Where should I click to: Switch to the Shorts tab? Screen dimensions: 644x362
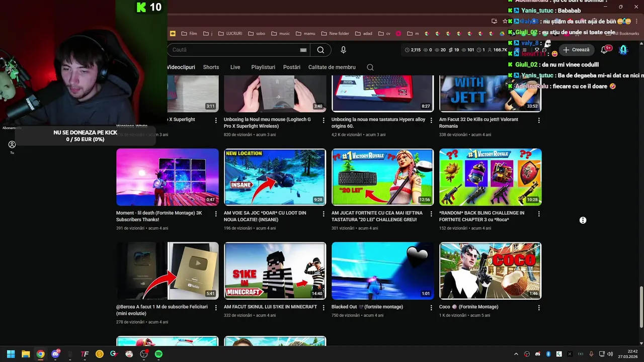(211, 67)
